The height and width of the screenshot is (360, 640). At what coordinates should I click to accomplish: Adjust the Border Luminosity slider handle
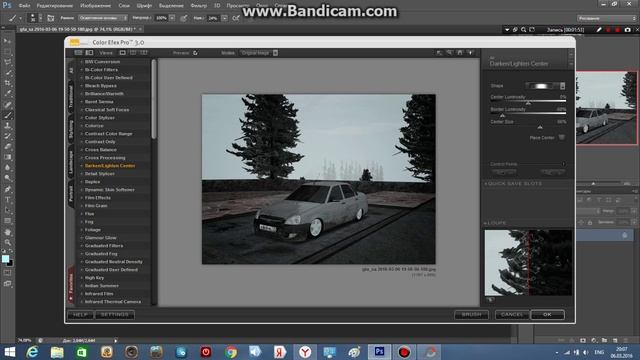click(502, 116)
